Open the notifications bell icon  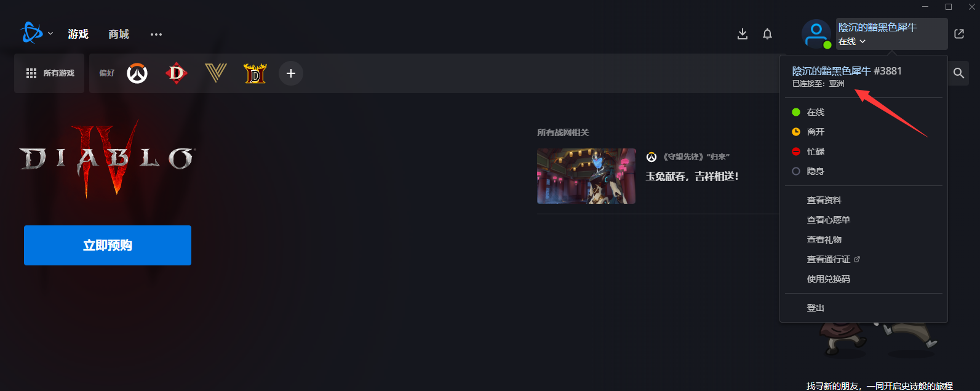click(x=767, y=34)
